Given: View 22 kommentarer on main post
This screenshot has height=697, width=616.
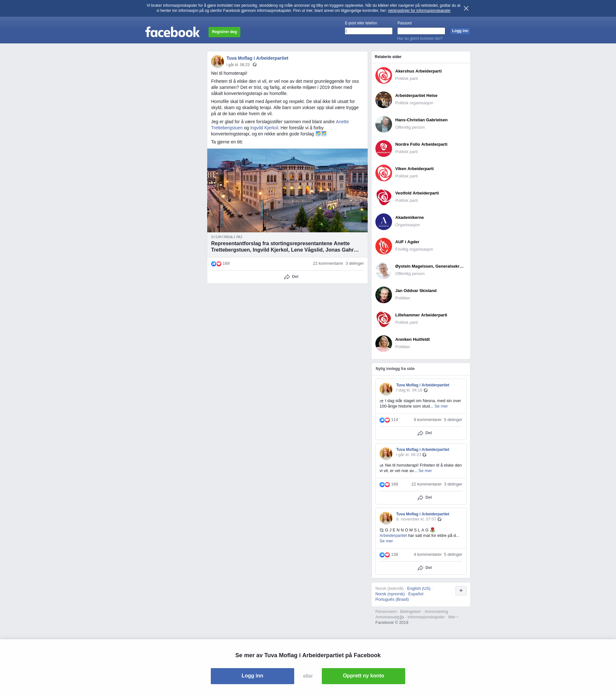Looking at the screenshot, I should point(328,263).
